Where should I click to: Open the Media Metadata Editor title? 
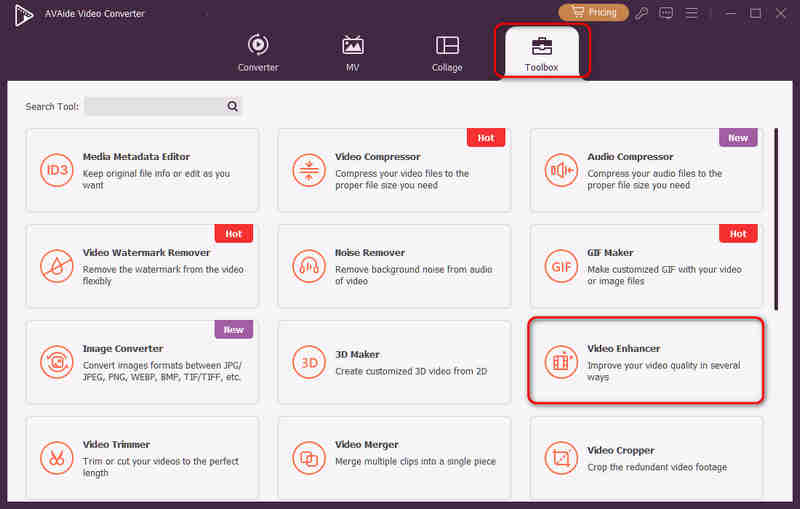(x=136, y=157)
